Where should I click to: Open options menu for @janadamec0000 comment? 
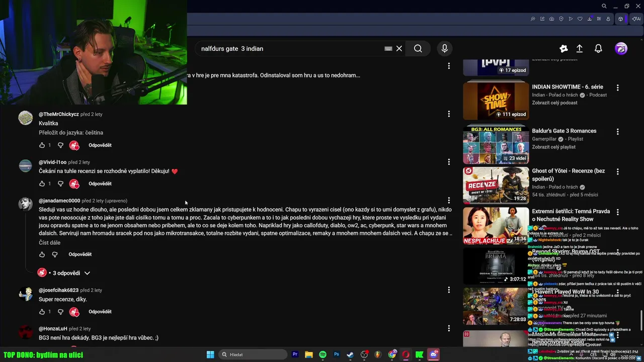[x=449, y=201]
